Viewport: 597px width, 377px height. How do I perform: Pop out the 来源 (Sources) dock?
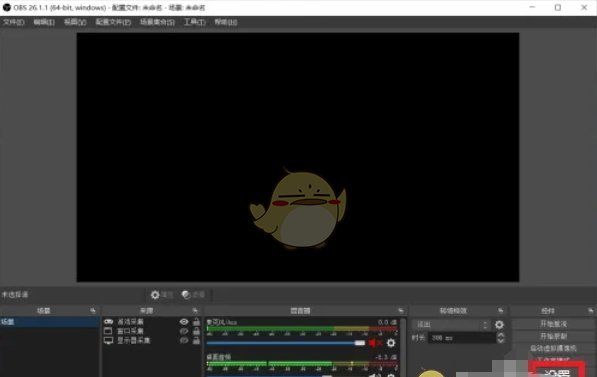pos(195,311)
